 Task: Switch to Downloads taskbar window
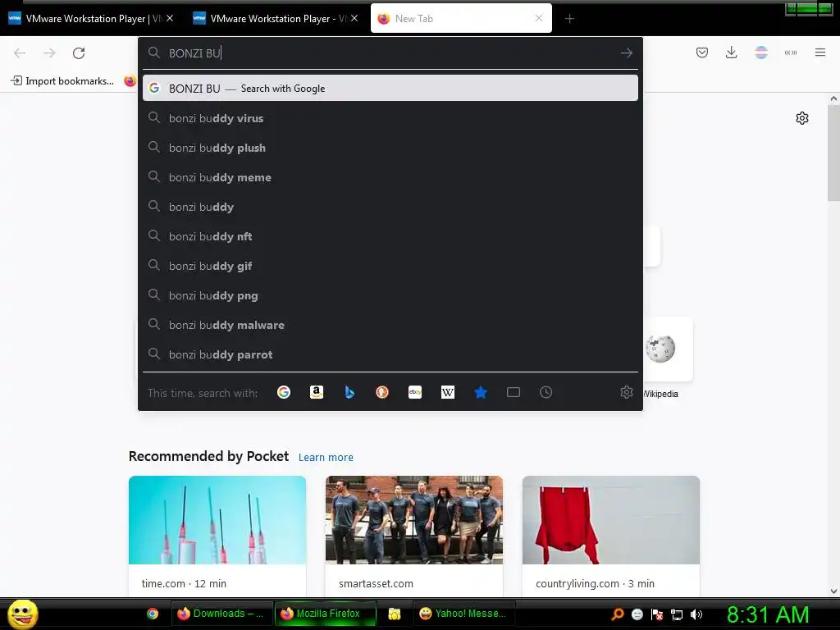pos(220,614)
